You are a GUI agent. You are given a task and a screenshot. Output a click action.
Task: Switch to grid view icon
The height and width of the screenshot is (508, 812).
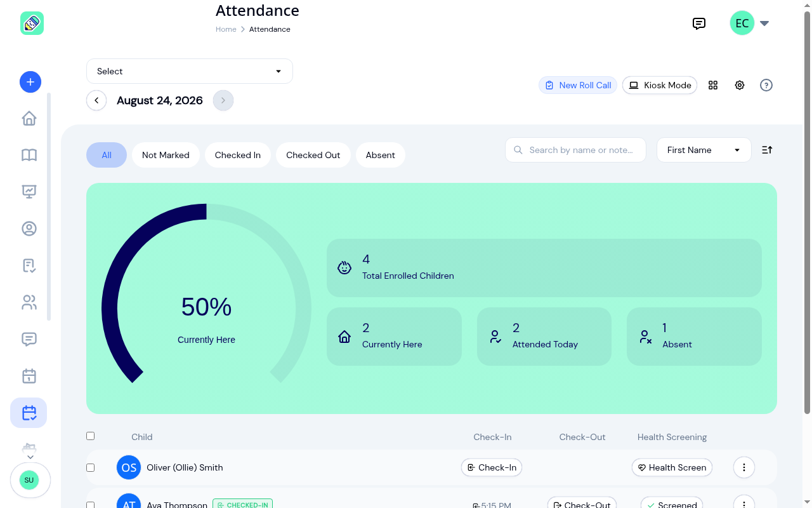click(x=713, y=85)
